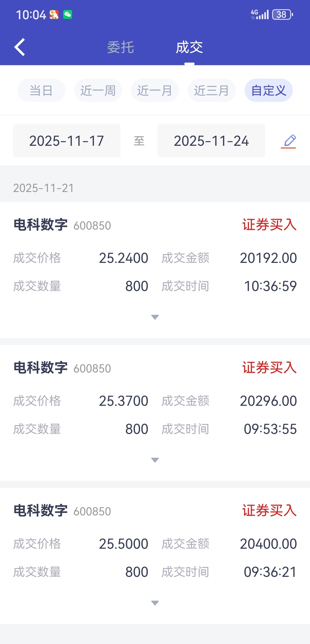Open the end date 2025-11-24 field
Viewport: 310px width, 644px height.
[x=211, y=140]
